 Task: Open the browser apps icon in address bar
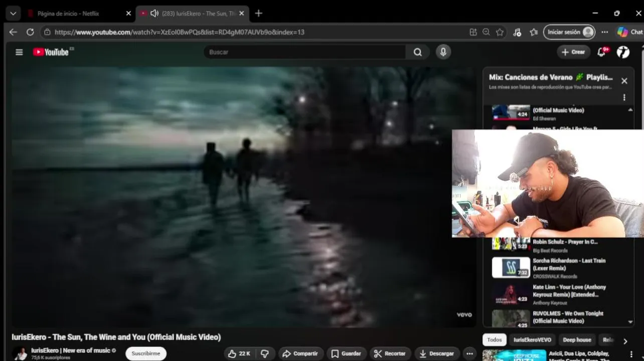pyautogui.click(x=473, y=32)
